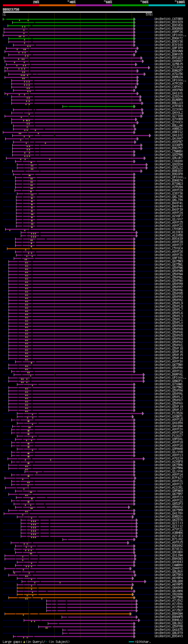
Task: Select hit label UniRef100_B3VI60
Action: pyautogui.click(x=169, y=45)
